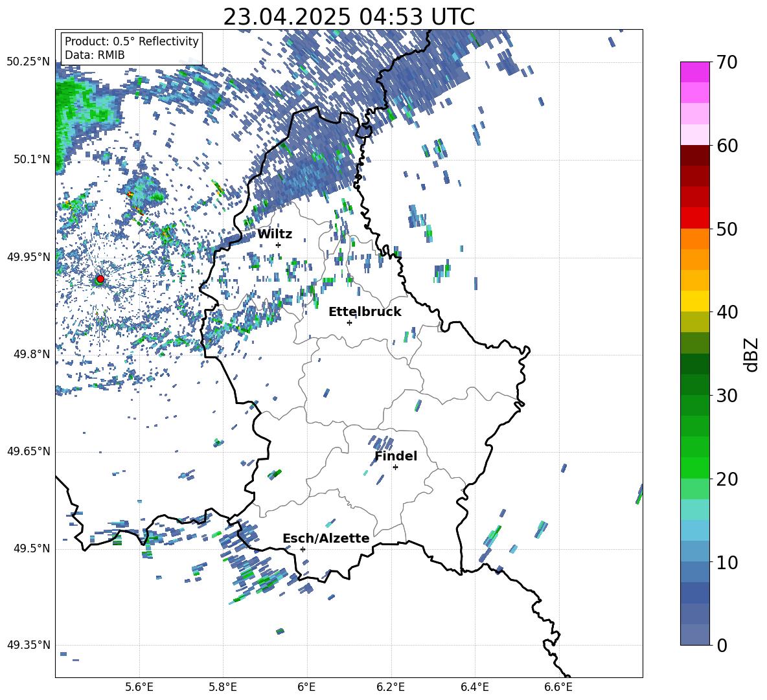Click the 20 tick on colorbar

[726, 479]
